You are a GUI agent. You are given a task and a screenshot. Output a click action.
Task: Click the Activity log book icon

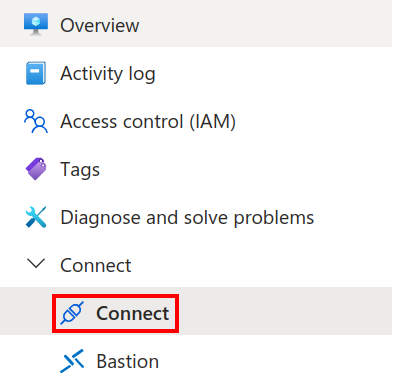tap(36, 73)
